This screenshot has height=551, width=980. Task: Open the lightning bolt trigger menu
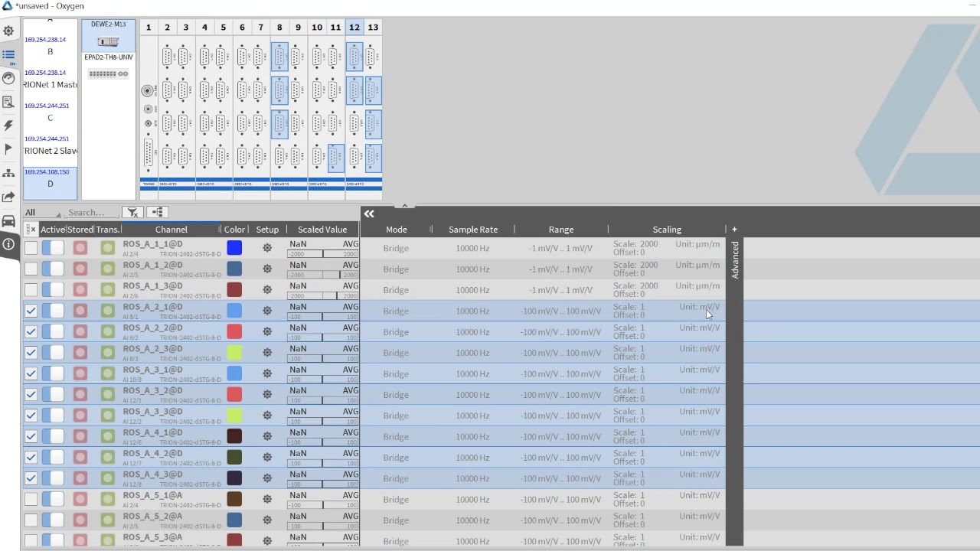(8, 126)
